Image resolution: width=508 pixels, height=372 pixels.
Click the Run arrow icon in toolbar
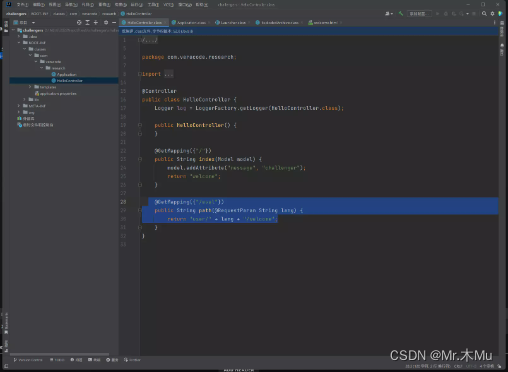pyautogui.click(x=437, y=14)
